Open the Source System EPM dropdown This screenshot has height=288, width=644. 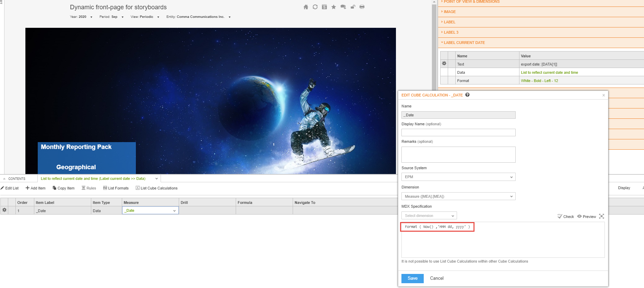(x=458, y=177)
